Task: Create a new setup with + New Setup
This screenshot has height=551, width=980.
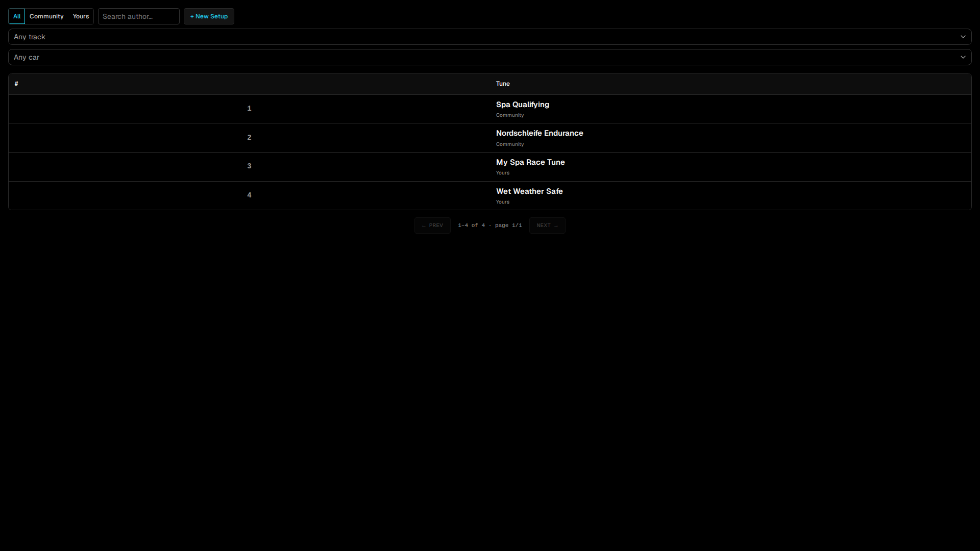Action: [x=209, y=16]
